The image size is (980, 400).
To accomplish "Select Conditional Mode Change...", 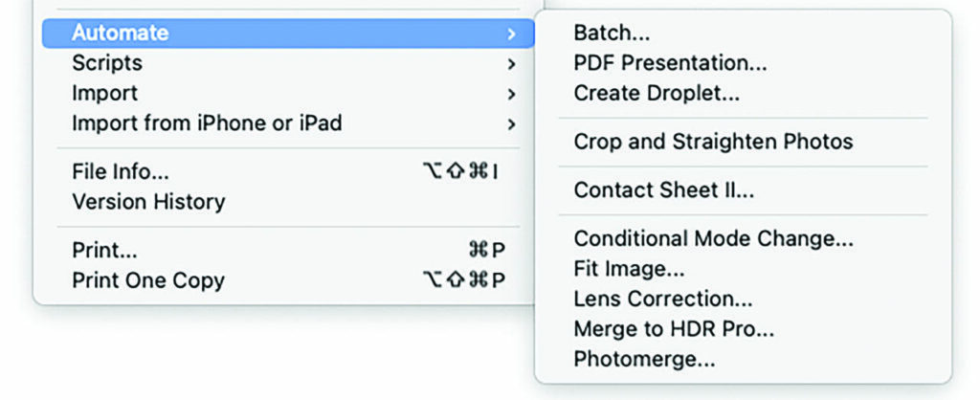I will pyautogui.click(x=713, y=238).
